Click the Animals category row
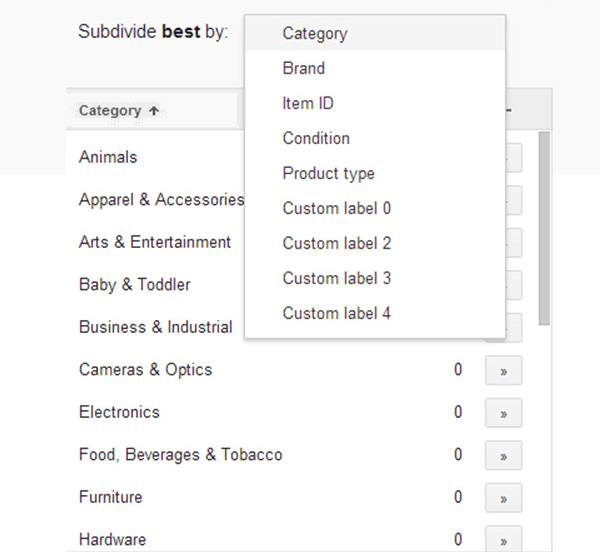This screenshot has width=600, height=553. pos(108,157)
